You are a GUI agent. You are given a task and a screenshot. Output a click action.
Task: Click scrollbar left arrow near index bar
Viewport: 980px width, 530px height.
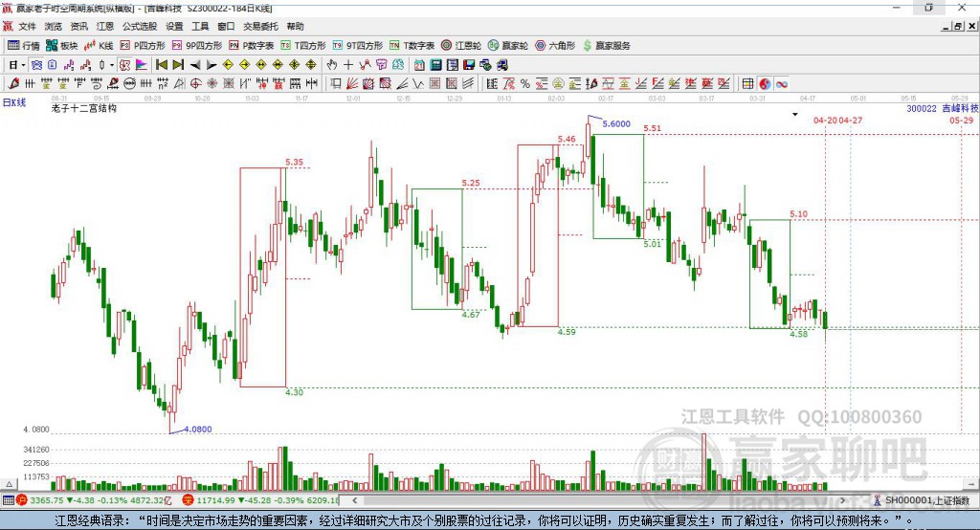pyautogui.click(x=355, y=500)
